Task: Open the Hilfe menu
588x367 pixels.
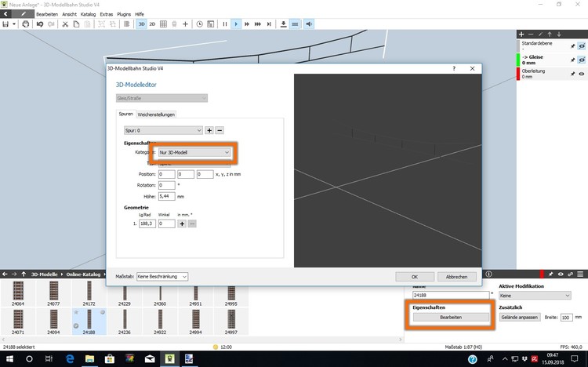Action: 140,14
